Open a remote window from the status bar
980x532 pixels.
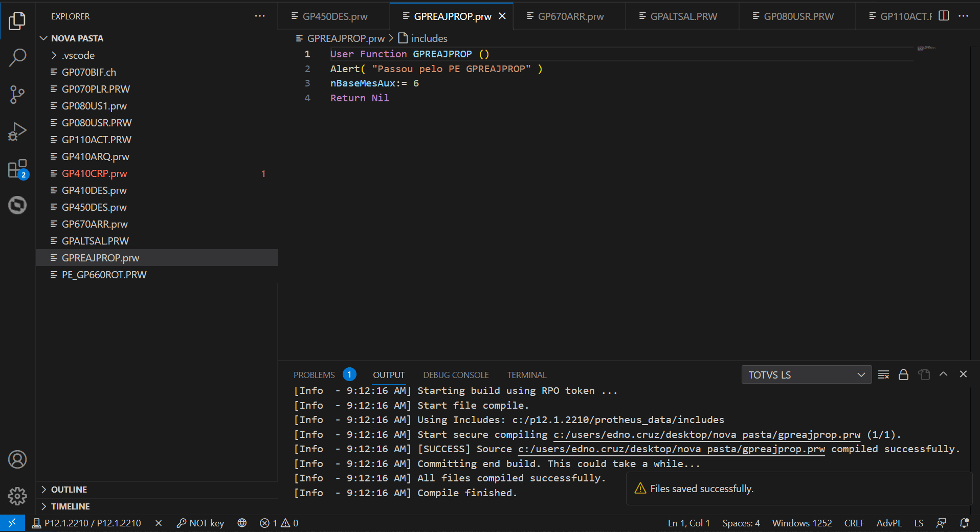[x=12, y=523]
